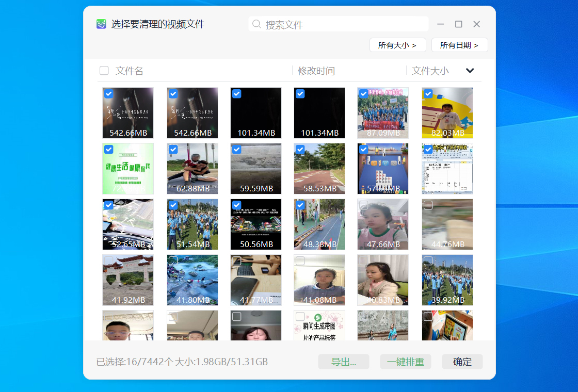The width and height of the screenshot is (578, 392).
Task: Expand the 文件大小 sort dropdown arrow
Action: [x=470, y=71]
